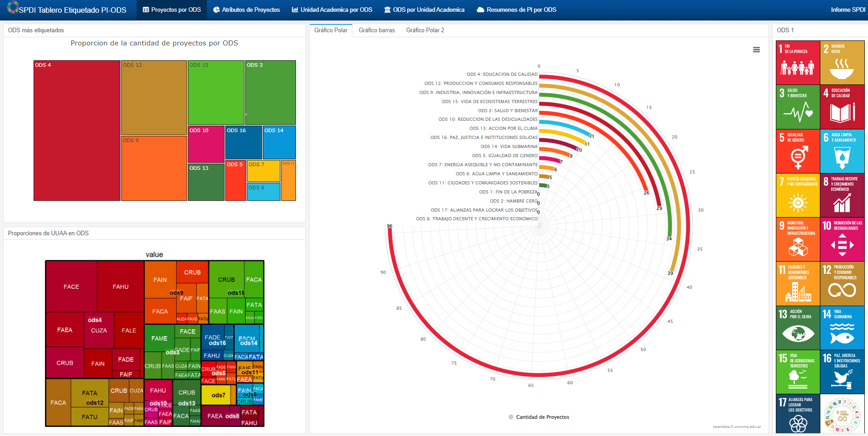Select the orange ODS 9 treemap block
The height and width of the screenshot is (436, 868).
pyautogui.click(x=154, y=168)
